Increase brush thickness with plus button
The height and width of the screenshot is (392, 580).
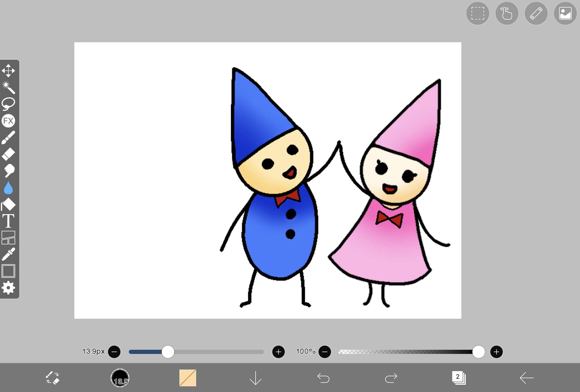pos(279,352)
